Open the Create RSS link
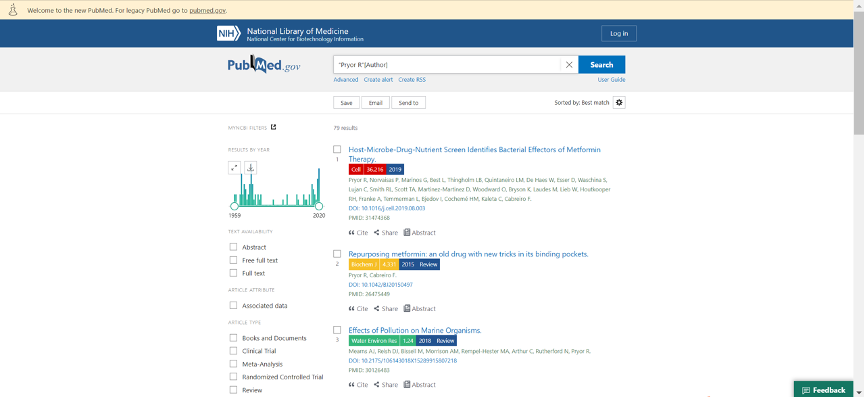This screenshot has width=864, height=397. [x=412, y=80]
